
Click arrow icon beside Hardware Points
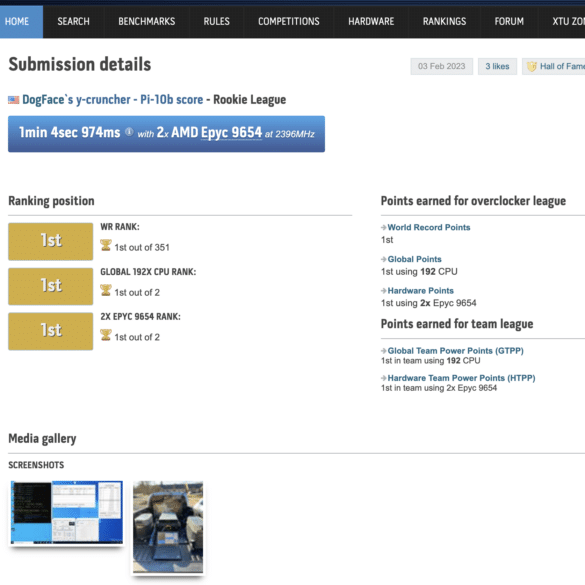pyautogui.click(x=384, y=291)
